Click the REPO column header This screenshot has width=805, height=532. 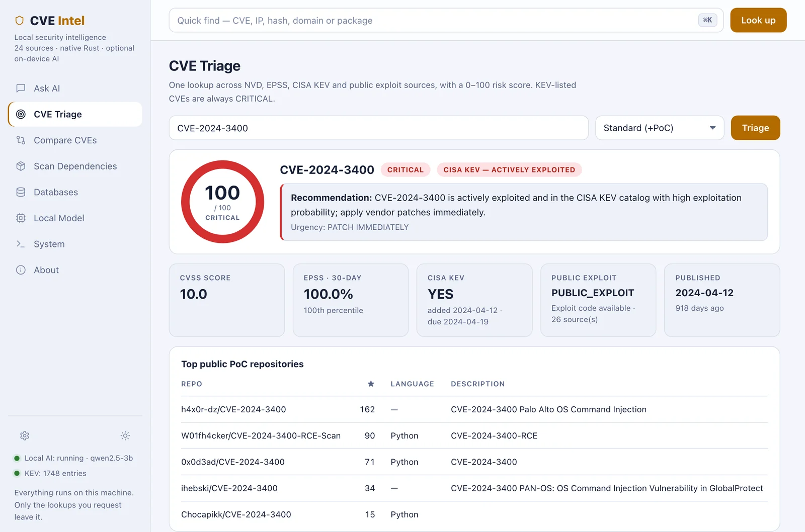click(192, 384)
